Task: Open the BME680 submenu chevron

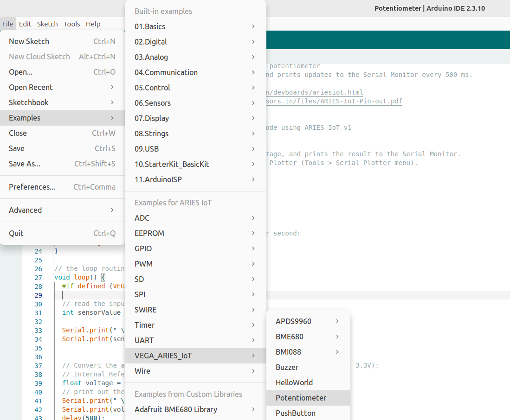Action: (x=337, y=337)
